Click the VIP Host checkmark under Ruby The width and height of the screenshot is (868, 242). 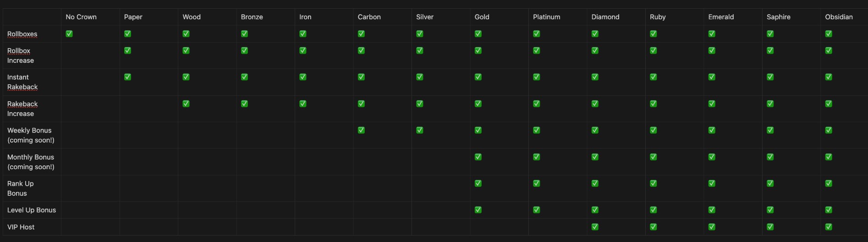pyautogui.click(x=653, y=227)
